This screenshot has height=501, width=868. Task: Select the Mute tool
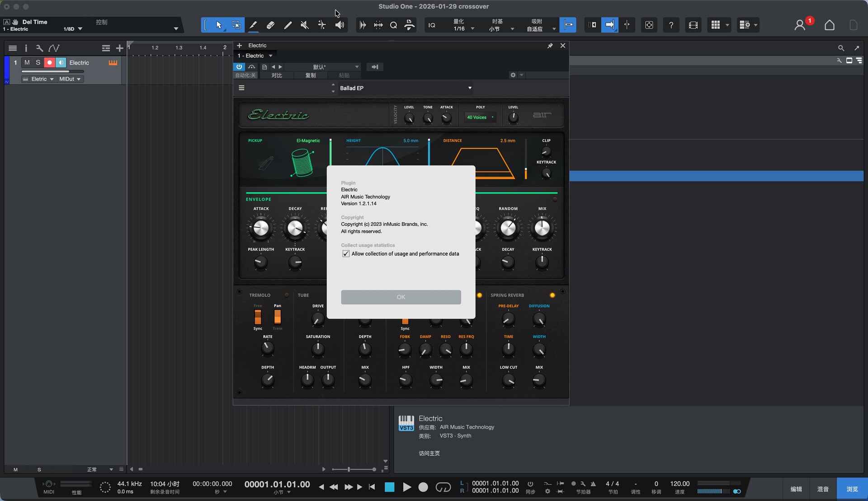point(305,25)
